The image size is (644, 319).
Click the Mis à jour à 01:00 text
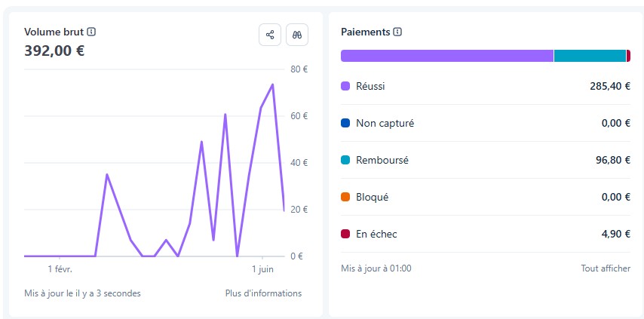pos(376,268)
